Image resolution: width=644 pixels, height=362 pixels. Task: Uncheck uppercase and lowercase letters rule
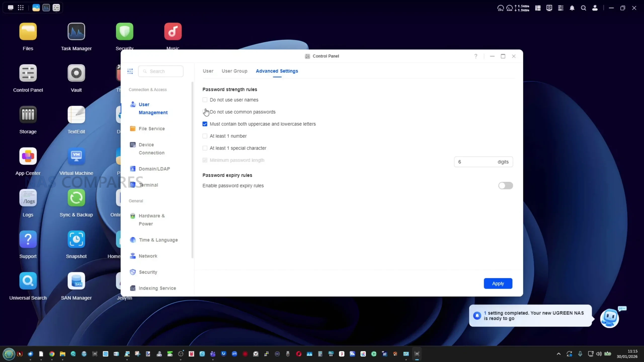click(205, 124)
